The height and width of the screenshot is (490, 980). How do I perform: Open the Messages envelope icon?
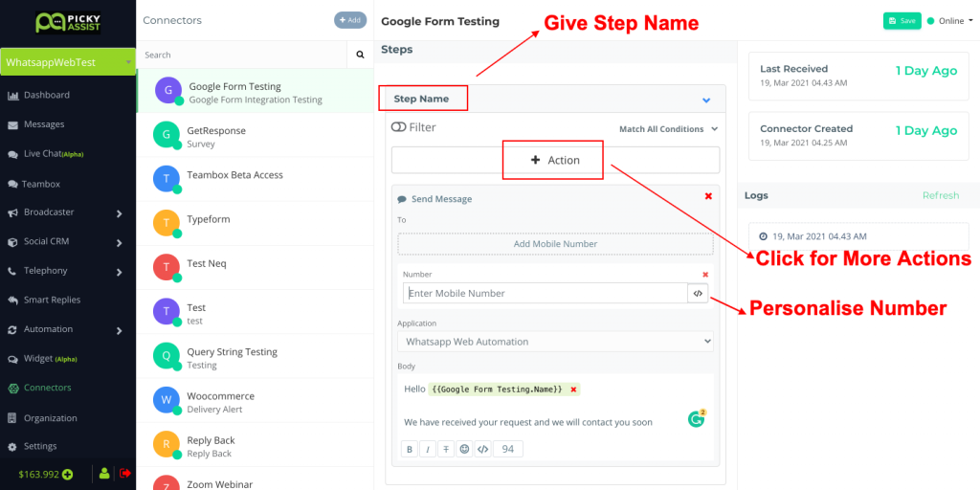point(12,125)
